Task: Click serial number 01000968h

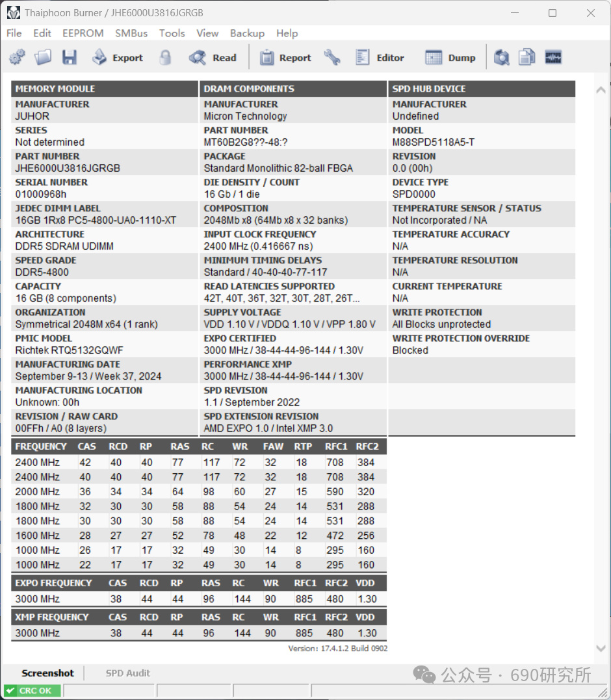Action: 40,194
